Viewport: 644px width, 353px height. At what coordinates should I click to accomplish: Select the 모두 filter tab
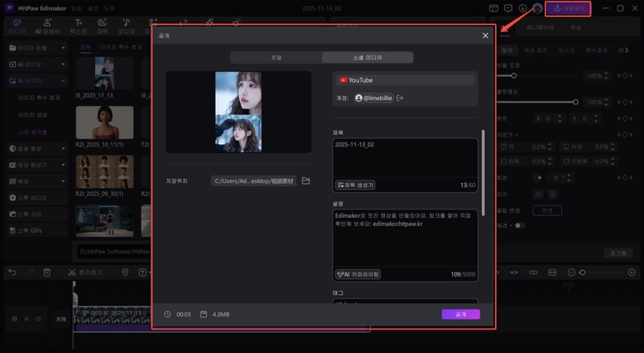coord(85,48)
